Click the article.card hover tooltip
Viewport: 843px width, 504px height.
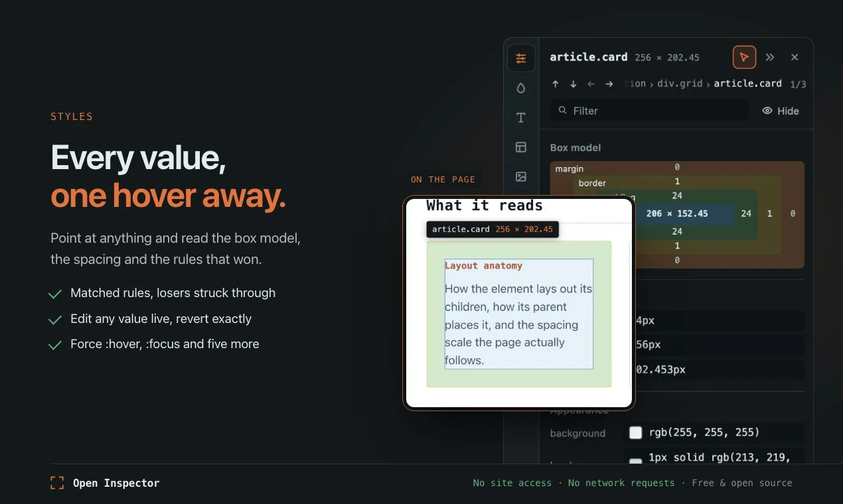[493, 229]
